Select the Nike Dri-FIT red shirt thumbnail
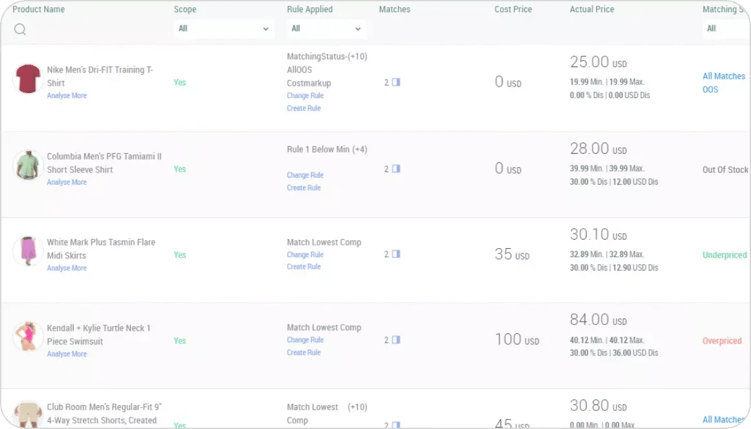The image size is (751, 429). point(28,79)
